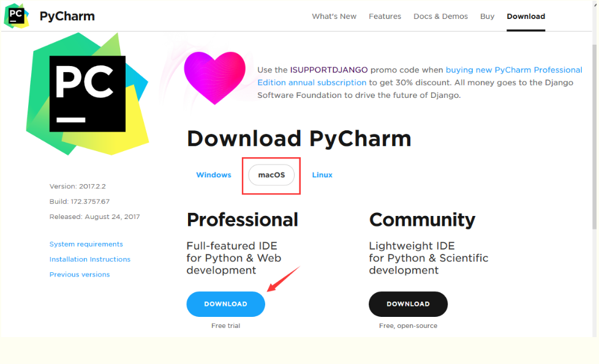Image resolution: width=599 pixels, height=364 pixels.
Task: Click the large PyCharm PC product logo
Action: click(x=88, y=94)
